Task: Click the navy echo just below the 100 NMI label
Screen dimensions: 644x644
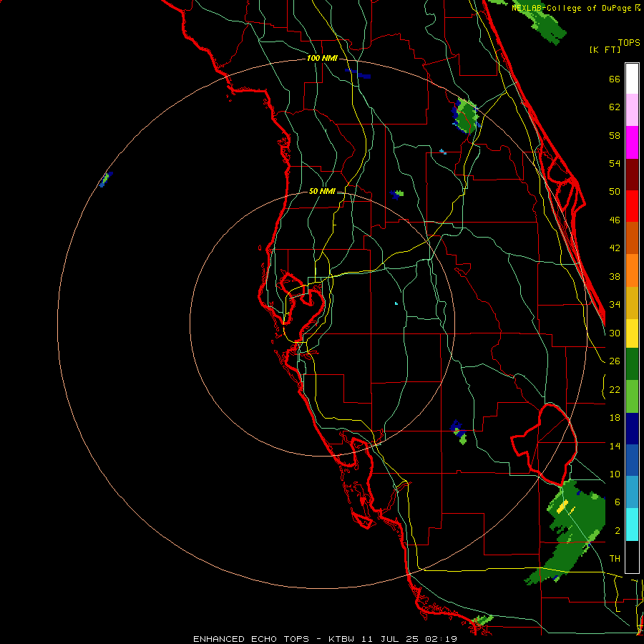Action: [x=358, y=74]
